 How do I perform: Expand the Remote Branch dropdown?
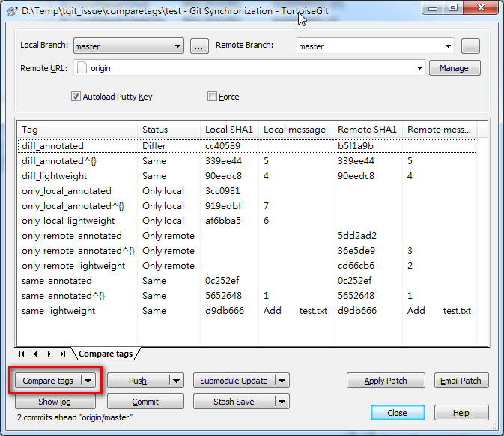[x=448, y=46]
